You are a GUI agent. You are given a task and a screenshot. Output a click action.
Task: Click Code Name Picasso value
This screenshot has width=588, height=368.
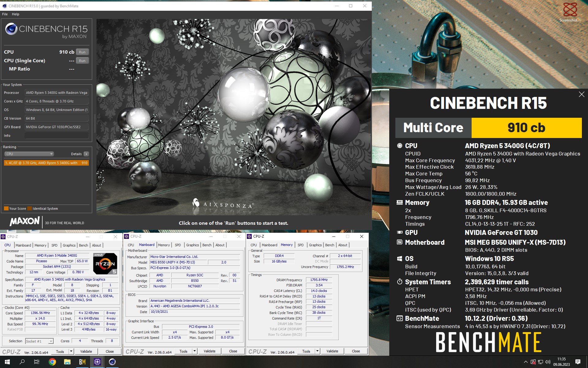pyautogui.click(x=42, y=261)
